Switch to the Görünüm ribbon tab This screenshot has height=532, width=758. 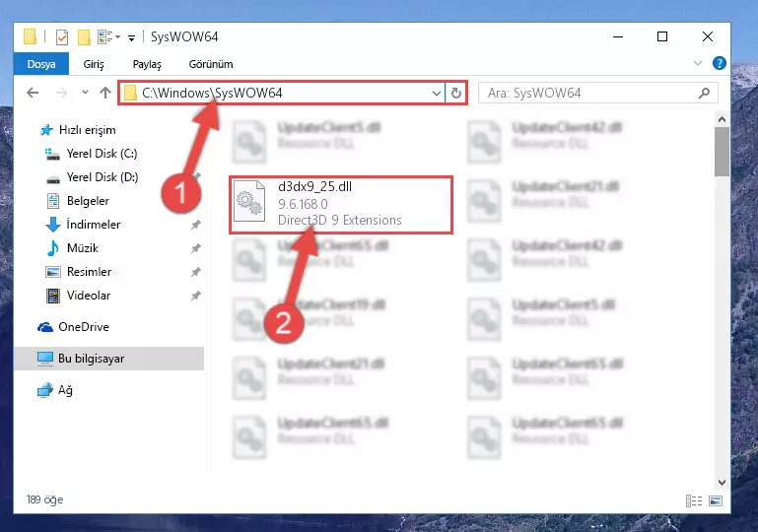click(x=211, y=64)
